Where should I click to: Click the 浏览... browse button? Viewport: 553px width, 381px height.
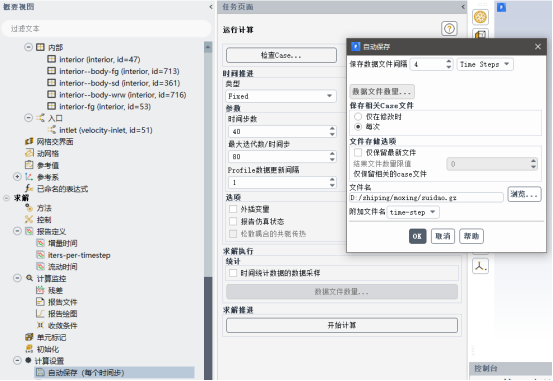(524, 194)
